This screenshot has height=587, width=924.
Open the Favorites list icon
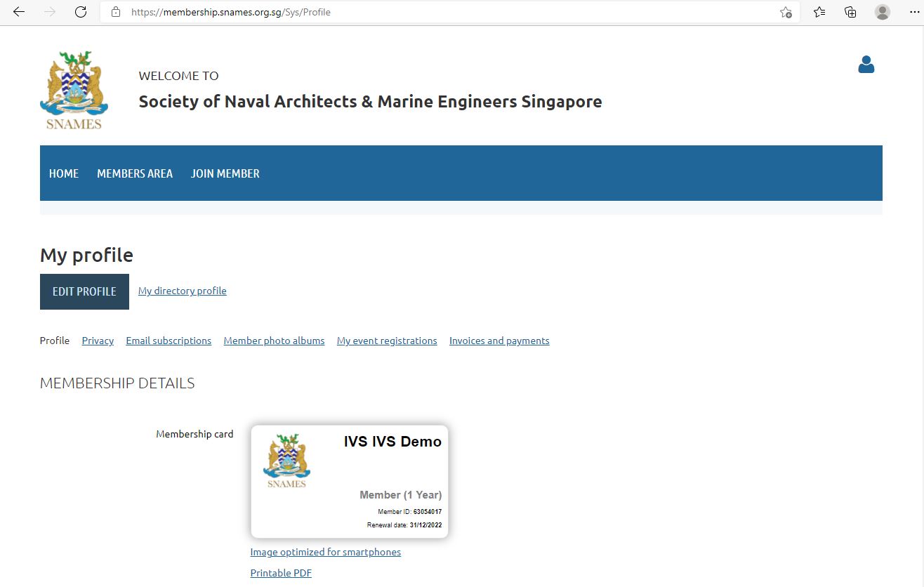click(x=819, y=12)
